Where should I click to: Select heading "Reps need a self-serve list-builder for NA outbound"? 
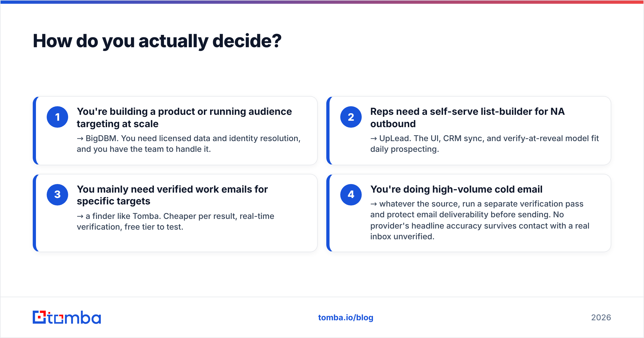pos(467,117)
